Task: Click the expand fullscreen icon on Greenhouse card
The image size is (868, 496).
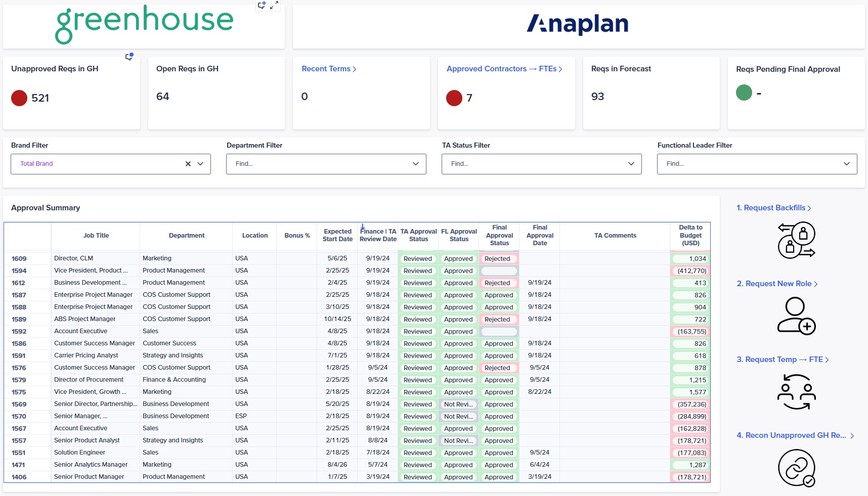Action: point(274,5)
